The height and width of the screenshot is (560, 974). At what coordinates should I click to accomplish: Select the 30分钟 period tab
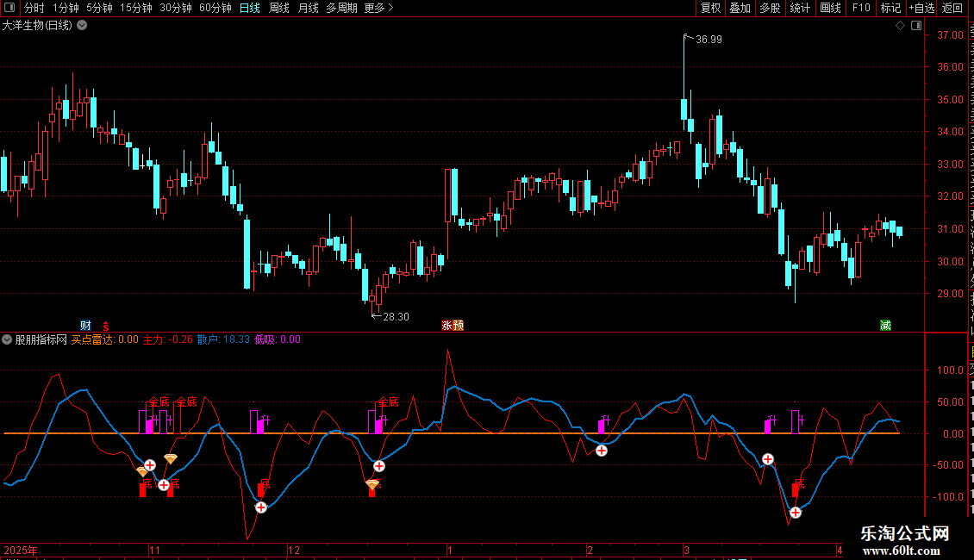176,8
